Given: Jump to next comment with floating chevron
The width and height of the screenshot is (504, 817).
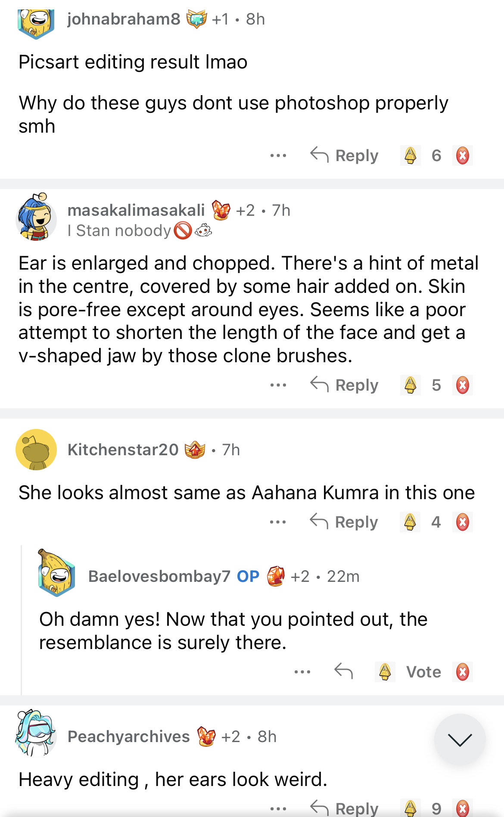Looking at the screenshot, I should (460, 739).
